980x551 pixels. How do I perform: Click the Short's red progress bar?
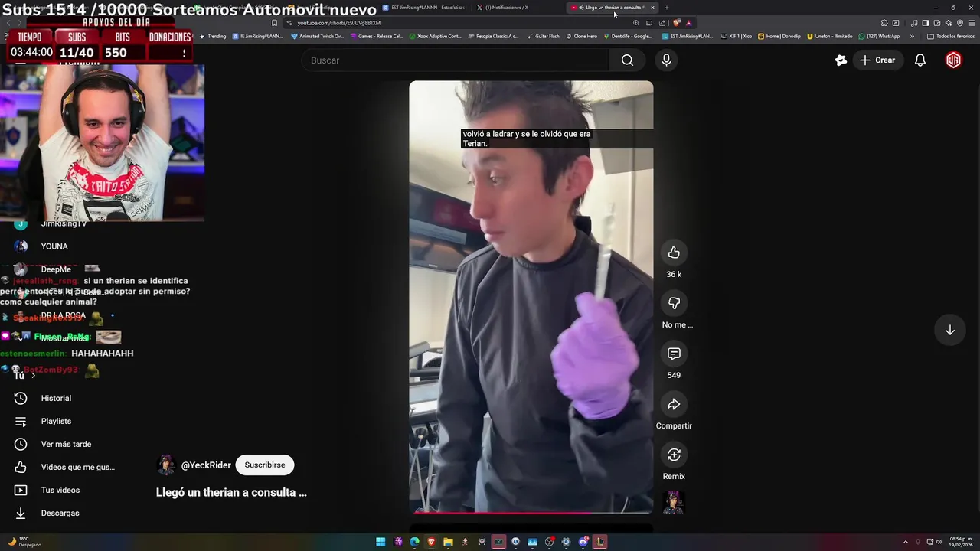point(531,513)
